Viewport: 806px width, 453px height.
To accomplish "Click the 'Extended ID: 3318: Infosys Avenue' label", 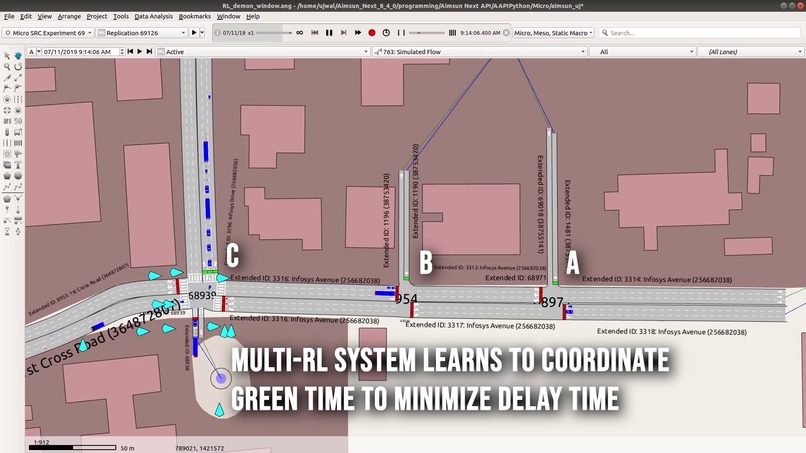I will [671, 332].
